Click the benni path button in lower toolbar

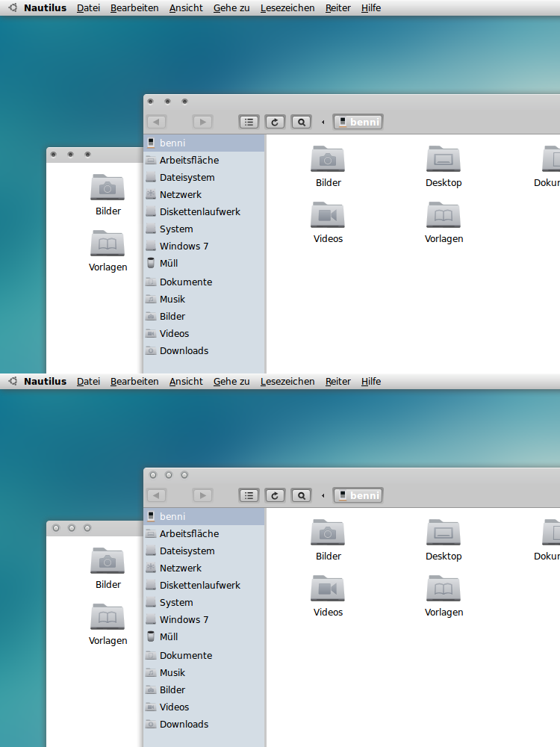tap(358, 495)
